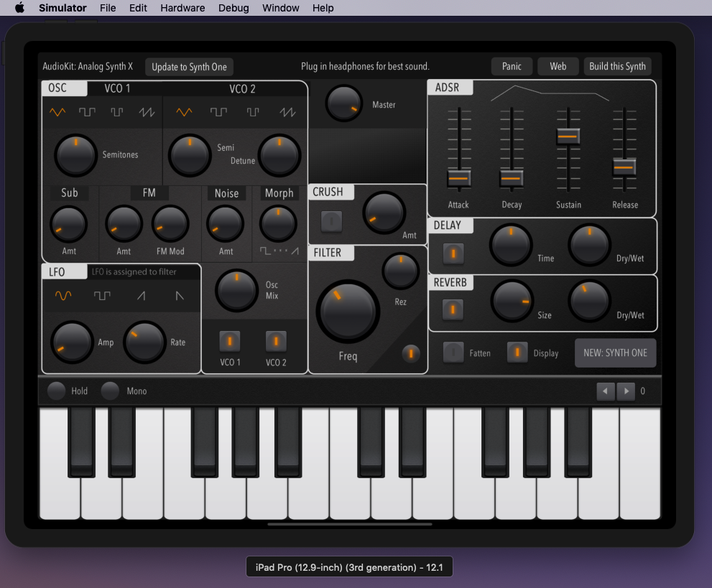
Task: Click the VCO 2 Semi knob
Action: (190, 155)
